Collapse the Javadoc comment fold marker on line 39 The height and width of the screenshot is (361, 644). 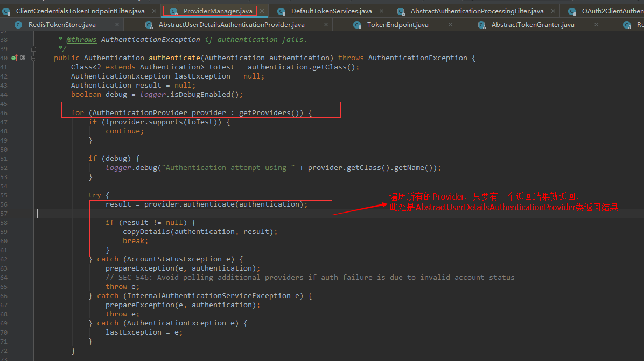point(34,49)
